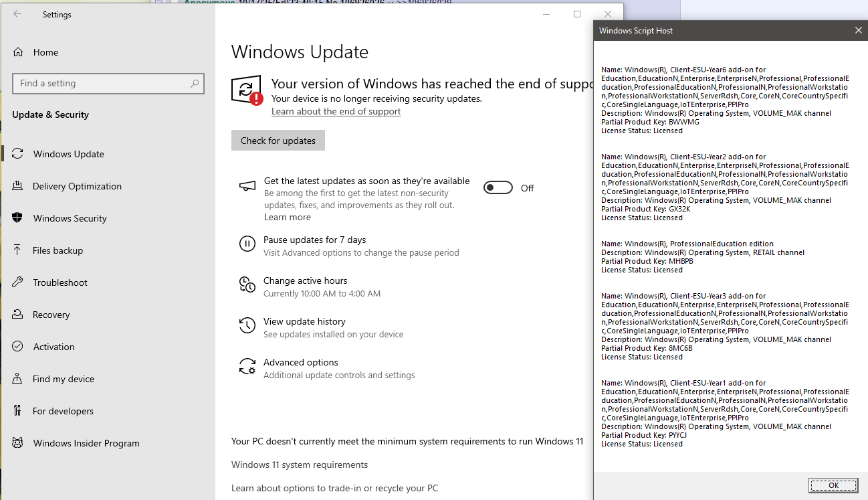Open Windows 11 system requirements link
Viewport: 868px width, 500px height.
300,465
